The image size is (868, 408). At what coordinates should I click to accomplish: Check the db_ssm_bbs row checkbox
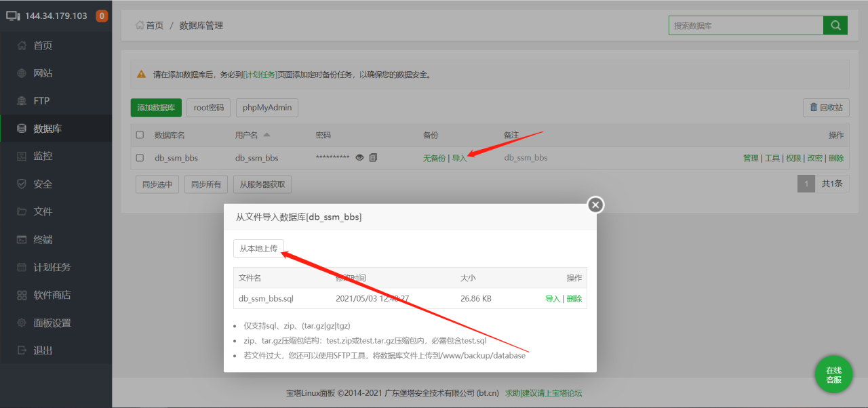[140, 157]
